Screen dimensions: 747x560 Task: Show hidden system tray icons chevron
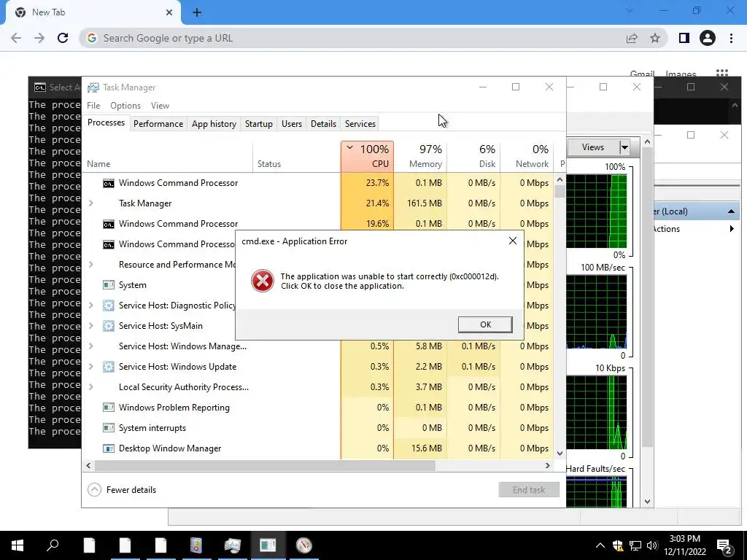600,545
